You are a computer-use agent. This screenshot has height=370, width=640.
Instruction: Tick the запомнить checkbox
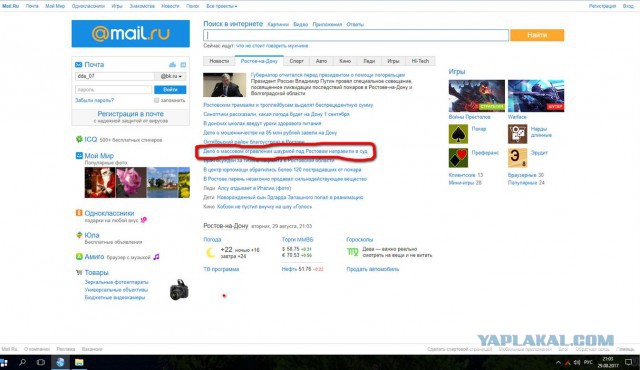(156, 100)
